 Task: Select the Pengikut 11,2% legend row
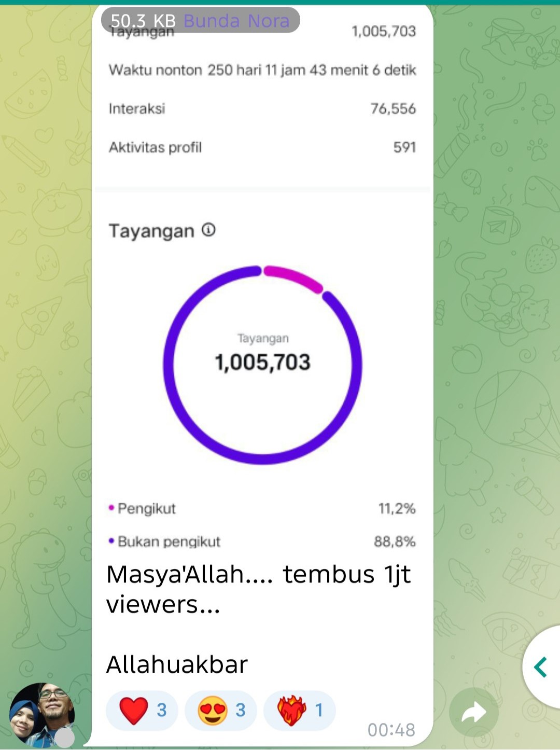262,508
